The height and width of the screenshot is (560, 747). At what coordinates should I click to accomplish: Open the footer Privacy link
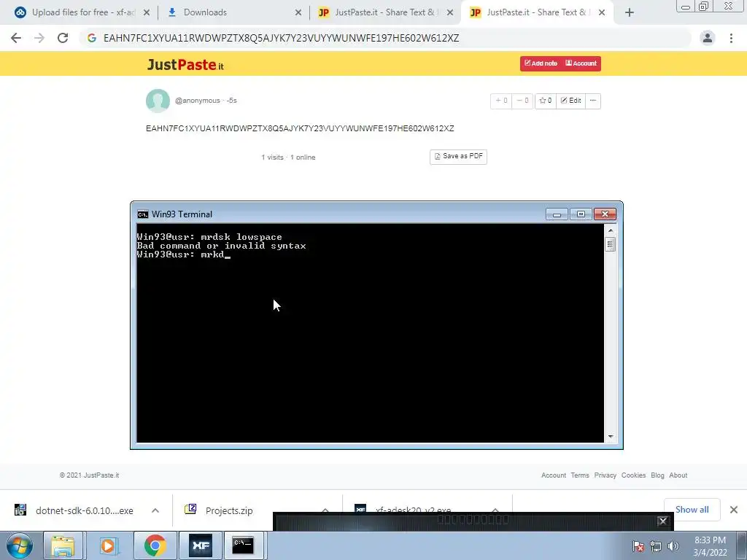[605, 475]
